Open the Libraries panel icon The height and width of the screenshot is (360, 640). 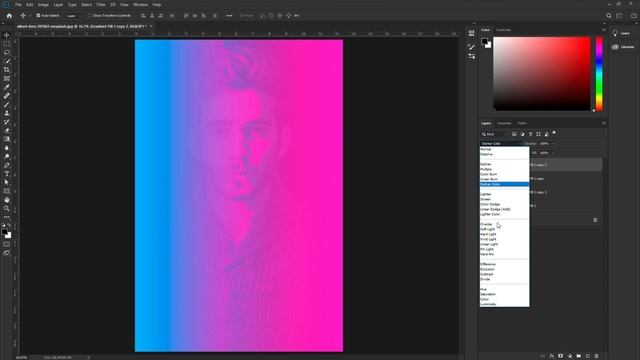[615, 47]
